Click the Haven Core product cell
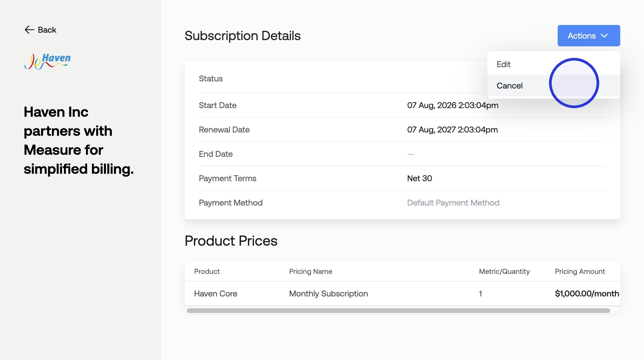Screen dimensions: 644x360 point(215,293)
